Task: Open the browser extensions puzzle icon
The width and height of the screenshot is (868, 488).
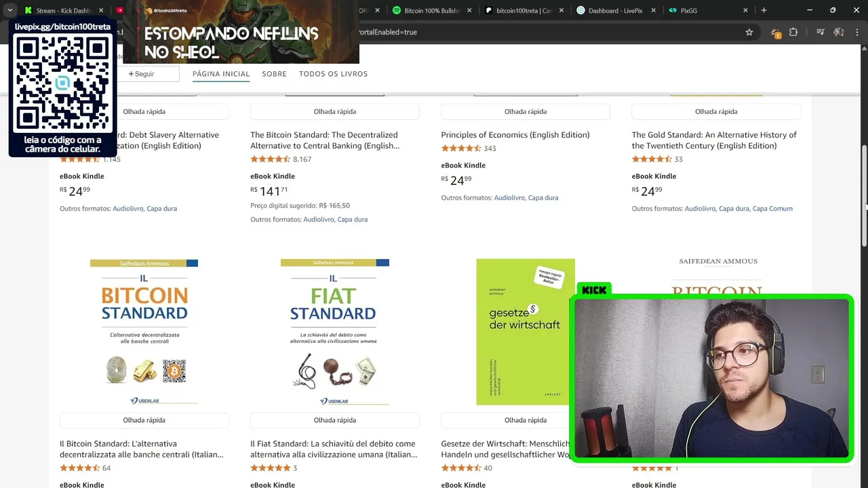Action: tap(793, 32)
